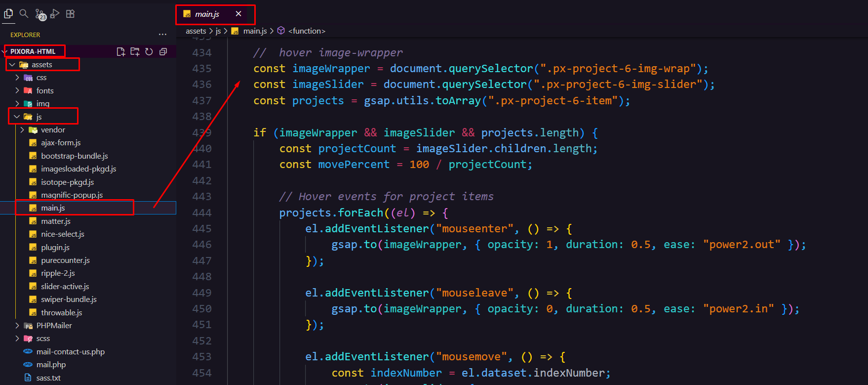Viewport: 868px width, 385px height.
Task: Open Run and Debug view
Action: click(x=55, y=14)
